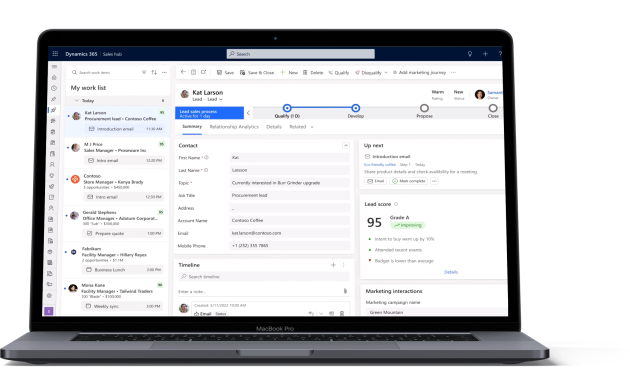Collapse the Today group in work list
The image size is (630, 369).
(77, 100)
